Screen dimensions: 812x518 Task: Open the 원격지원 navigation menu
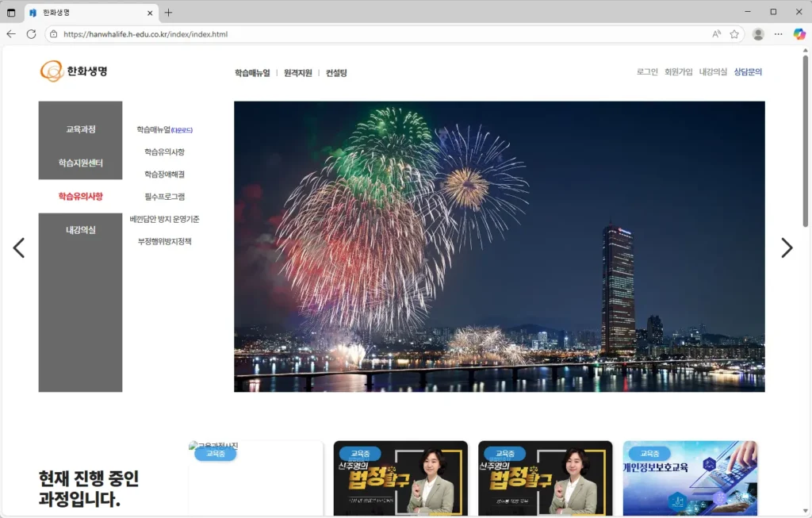point(297,72)
